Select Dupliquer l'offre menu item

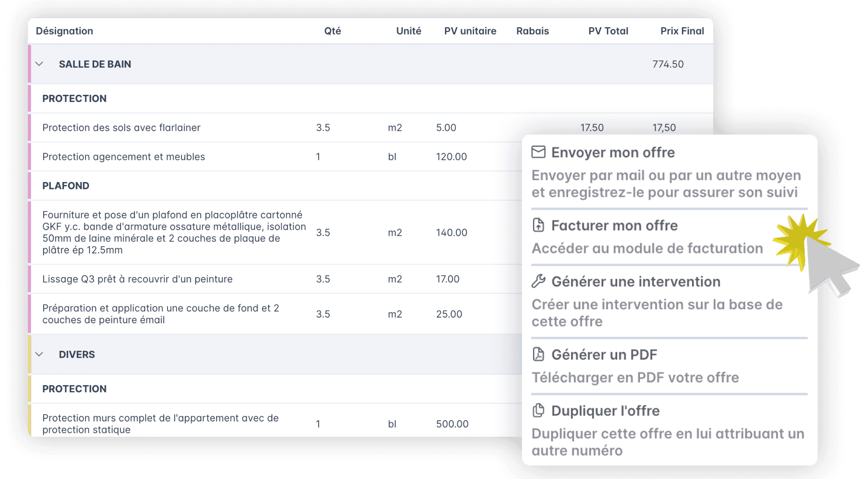[x=605, y=411]
